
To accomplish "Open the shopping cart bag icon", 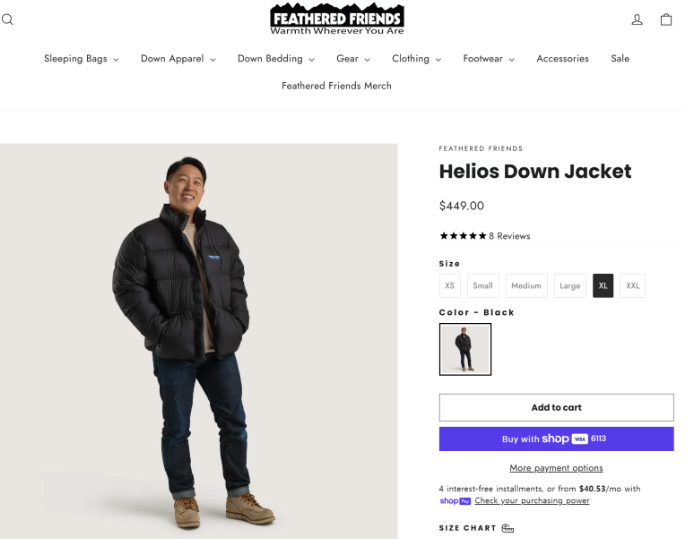I will coord(666,19).
